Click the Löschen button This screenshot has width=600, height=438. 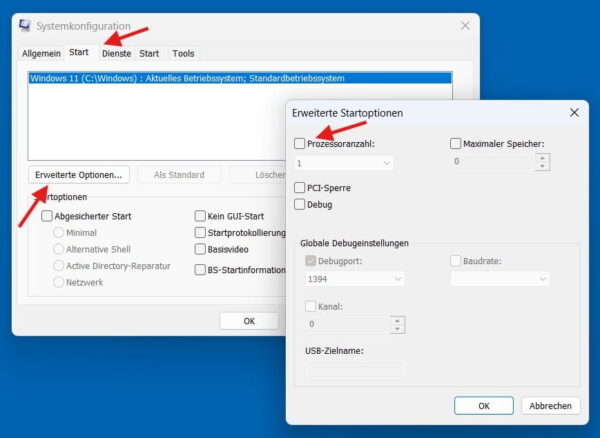tap(258, 175)
